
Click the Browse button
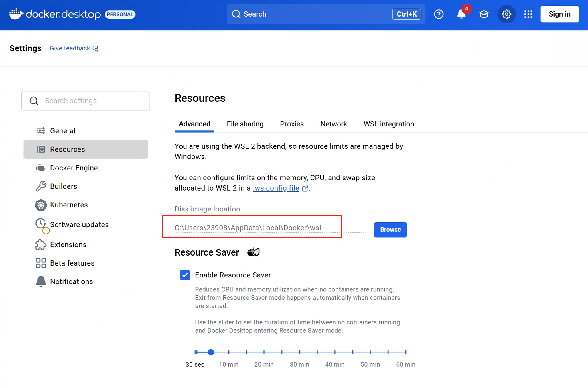390,230
